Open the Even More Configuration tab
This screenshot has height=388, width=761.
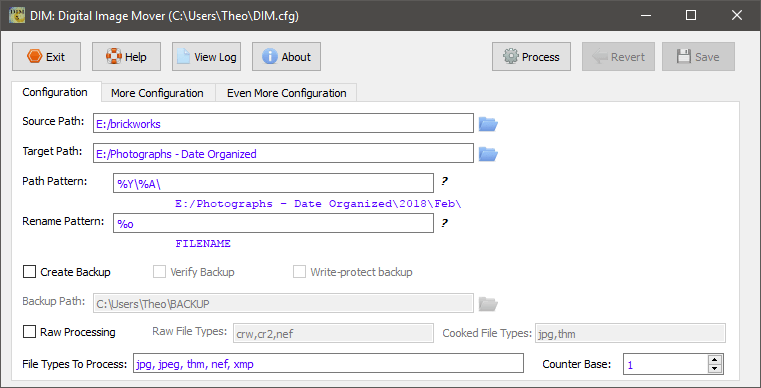pos(286,93)
